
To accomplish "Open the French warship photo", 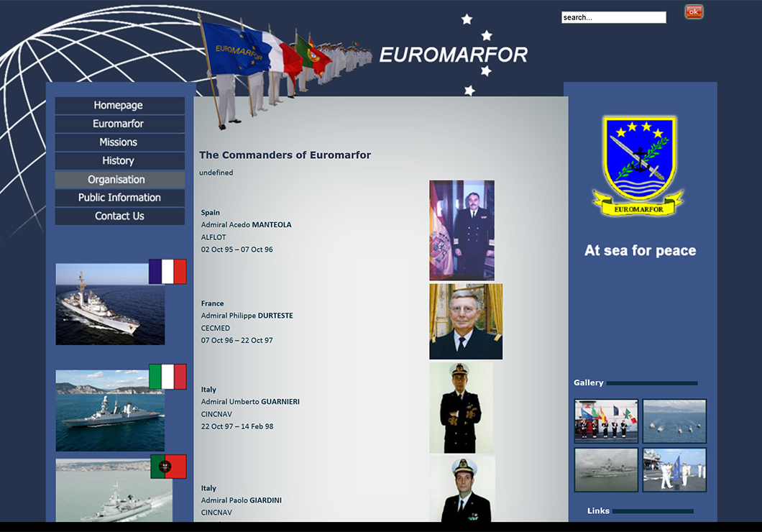I will pyautogui.click(x=110, y=304).
